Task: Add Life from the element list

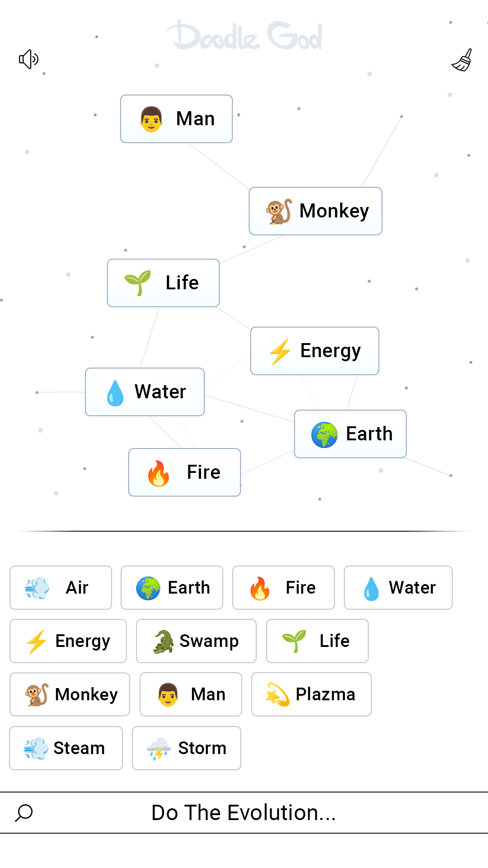Action: (x=317, y=641)
